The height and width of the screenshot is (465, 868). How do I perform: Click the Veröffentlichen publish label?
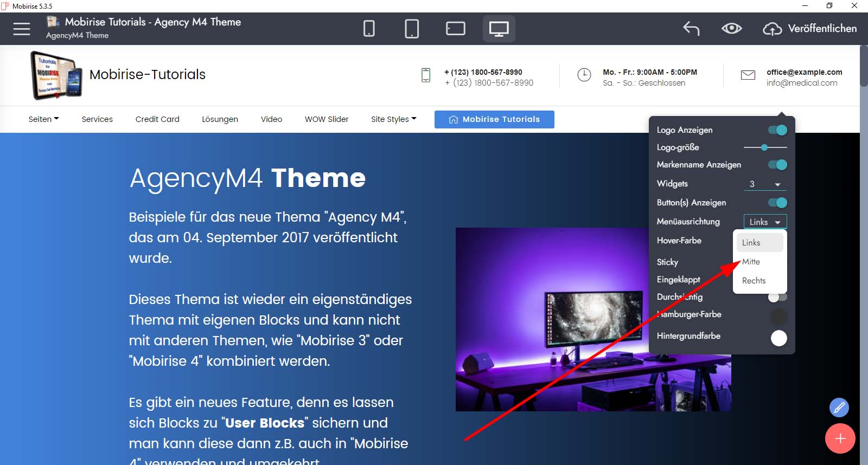pyautogui.click(x=822, y=29)
